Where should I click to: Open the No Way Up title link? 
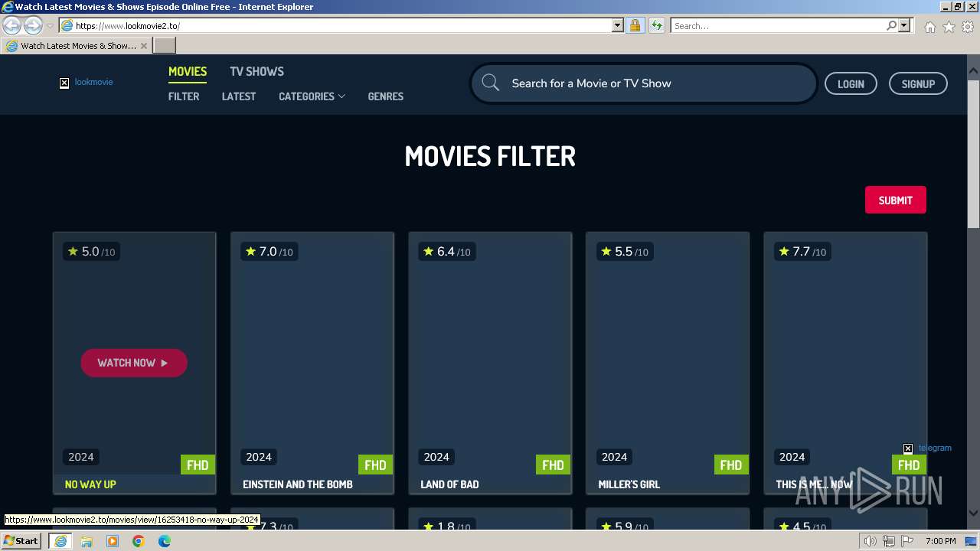point(90,484)
